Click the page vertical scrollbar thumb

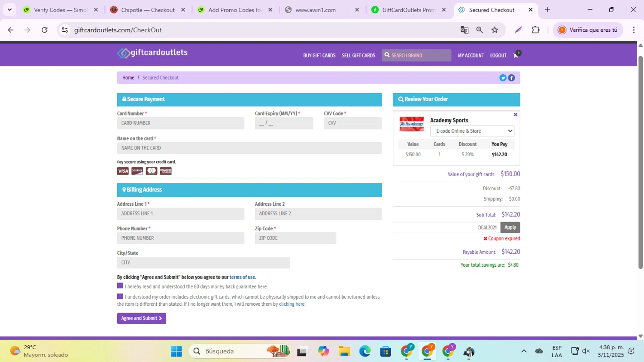(640, 162)
